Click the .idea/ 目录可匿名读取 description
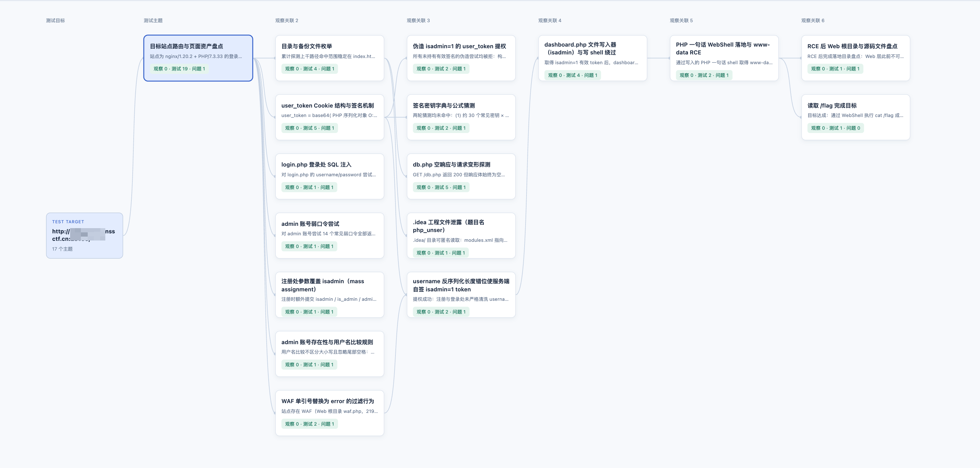The width and height of the screenshot is (980, 468). click(460, 240)
